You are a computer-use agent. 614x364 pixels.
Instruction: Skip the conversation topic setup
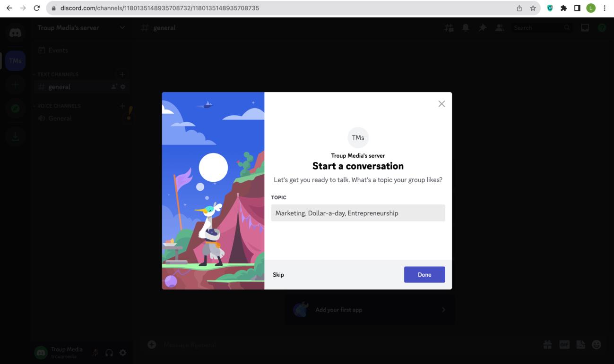tap(278, 275)
